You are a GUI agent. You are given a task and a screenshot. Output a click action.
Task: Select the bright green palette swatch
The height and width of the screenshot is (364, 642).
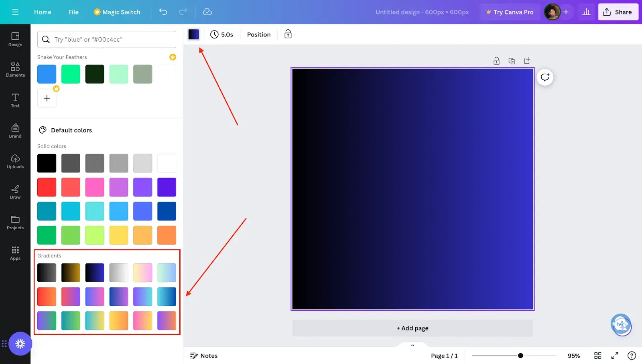(71, 74)
